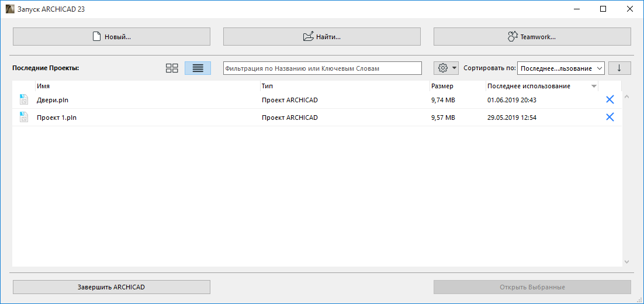644x304 pixels.
Task: Remove Двери.pln from the recent list
Action: point(610,99)
